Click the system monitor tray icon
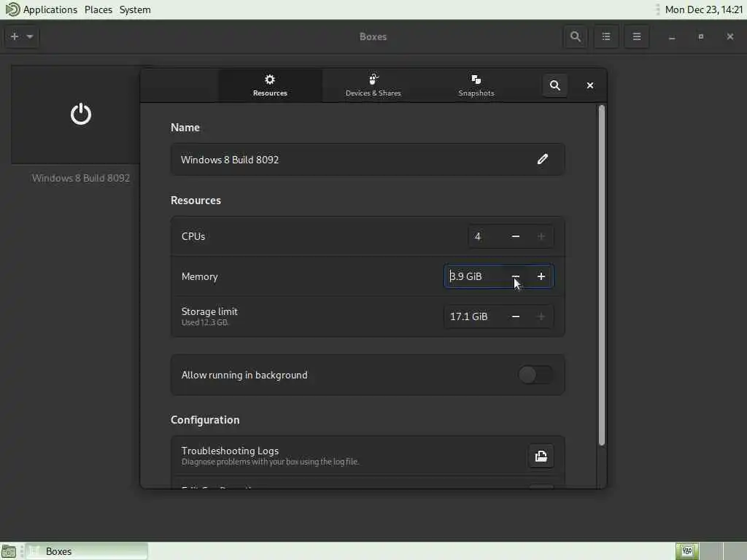This screenshot has height=560, width=747. click(687, 551)
